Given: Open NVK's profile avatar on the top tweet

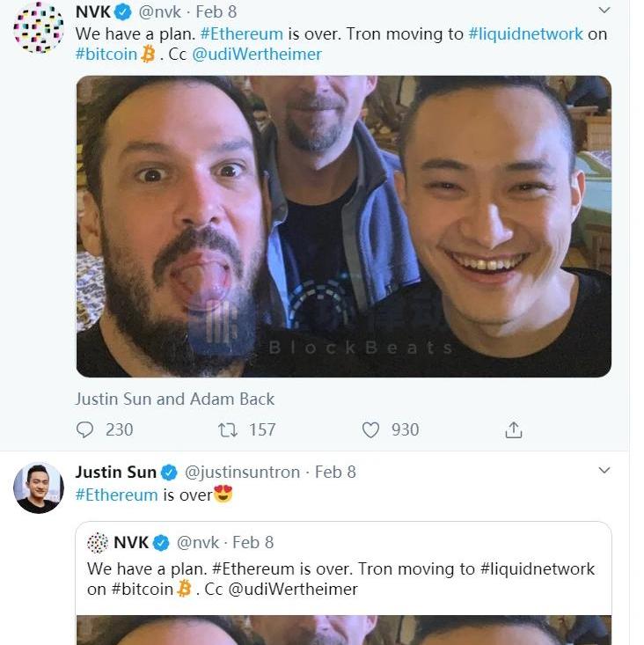Looking at the screenshot, I should pyautogui.click(x=38, y=27).
